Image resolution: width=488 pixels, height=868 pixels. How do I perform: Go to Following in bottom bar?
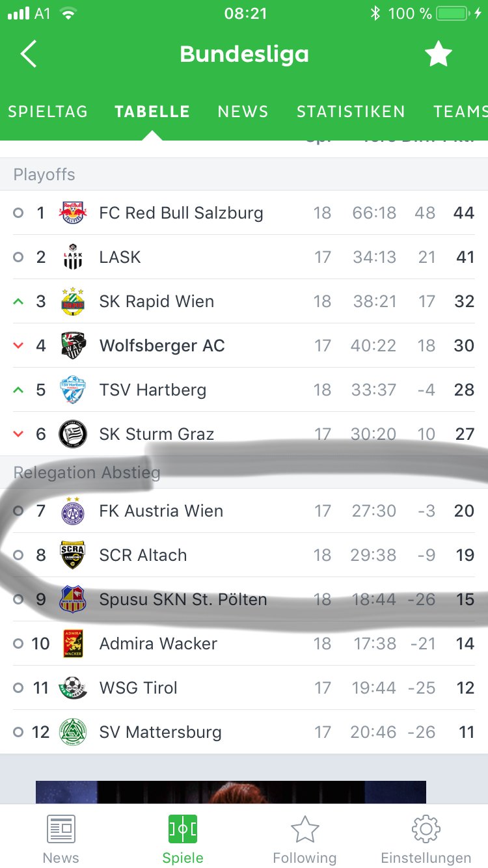(305, 838)
